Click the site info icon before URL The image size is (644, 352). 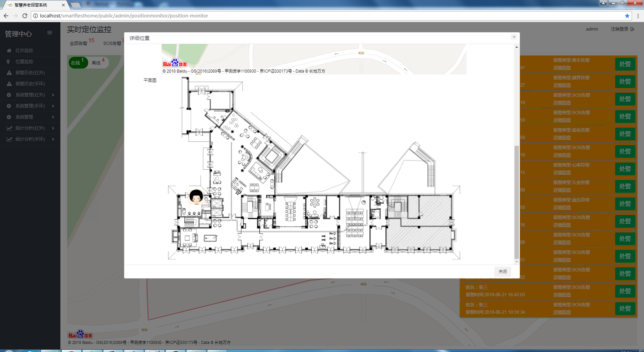pos(36,16)
